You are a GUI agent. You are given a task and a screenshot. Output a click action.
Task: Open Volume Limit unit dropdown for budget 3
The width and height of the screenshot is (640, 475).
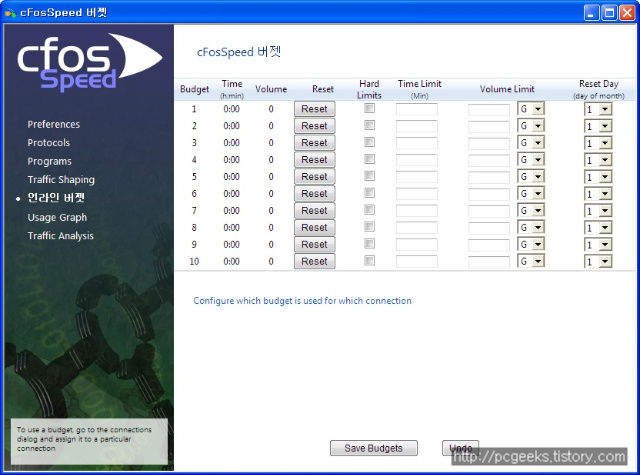point(531,143)
